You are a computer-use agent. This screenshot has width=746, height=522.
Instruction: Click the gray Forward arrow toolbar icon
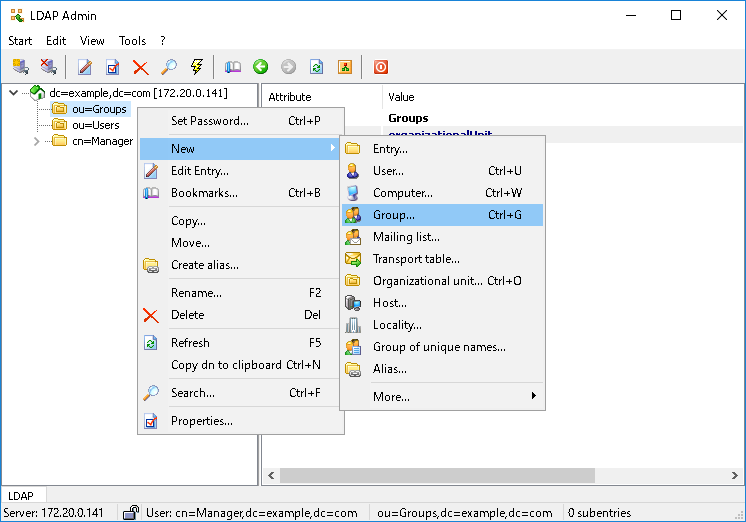point(289,67)
